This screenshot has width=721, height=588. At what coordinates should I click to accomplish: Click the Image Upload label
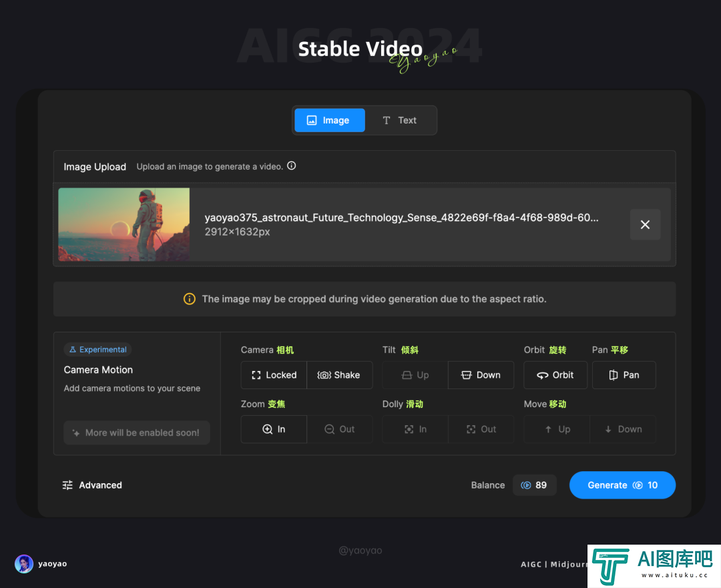point(95,166)
